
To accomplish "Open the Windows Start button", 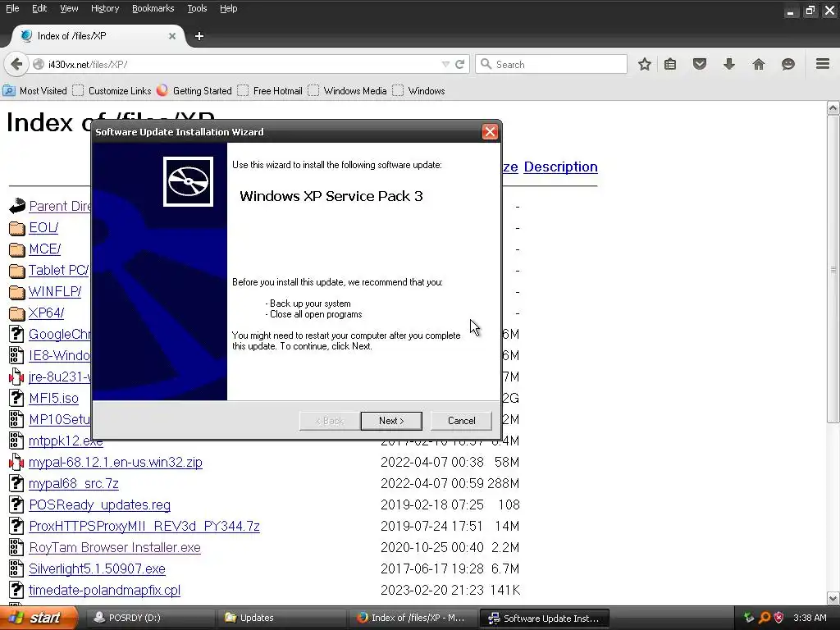I will coord(38,618).
